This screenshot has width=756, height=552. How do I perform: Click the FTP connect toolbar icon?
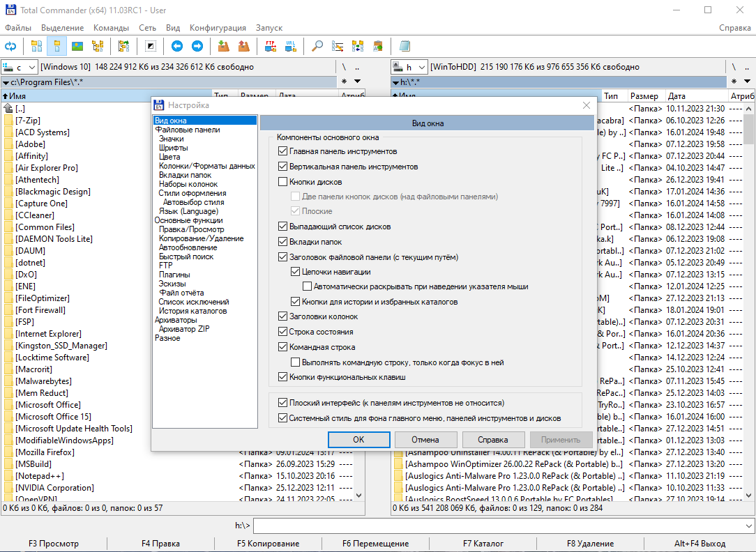(x=271, y=46)
